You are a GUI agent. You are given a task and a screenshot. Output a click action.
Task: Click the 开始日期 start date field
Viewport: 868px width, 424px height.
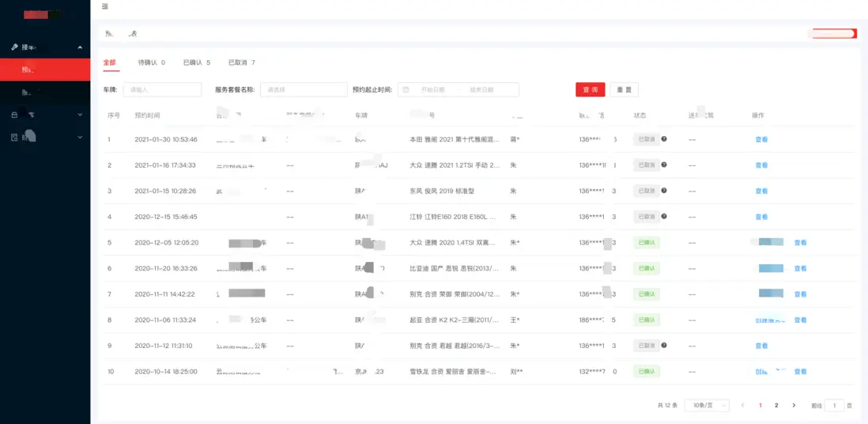(433, 89)
